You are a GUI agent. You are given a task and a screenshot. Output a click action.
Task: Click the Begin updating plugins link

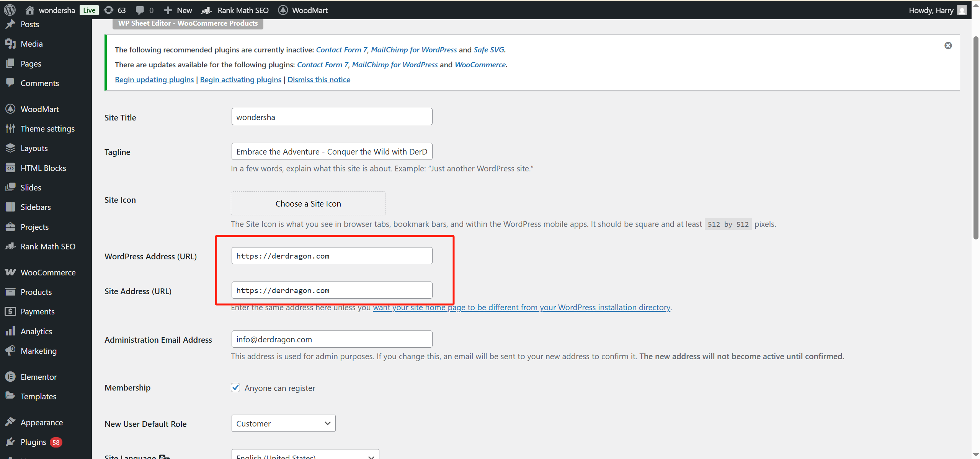[x=154, y=80]
